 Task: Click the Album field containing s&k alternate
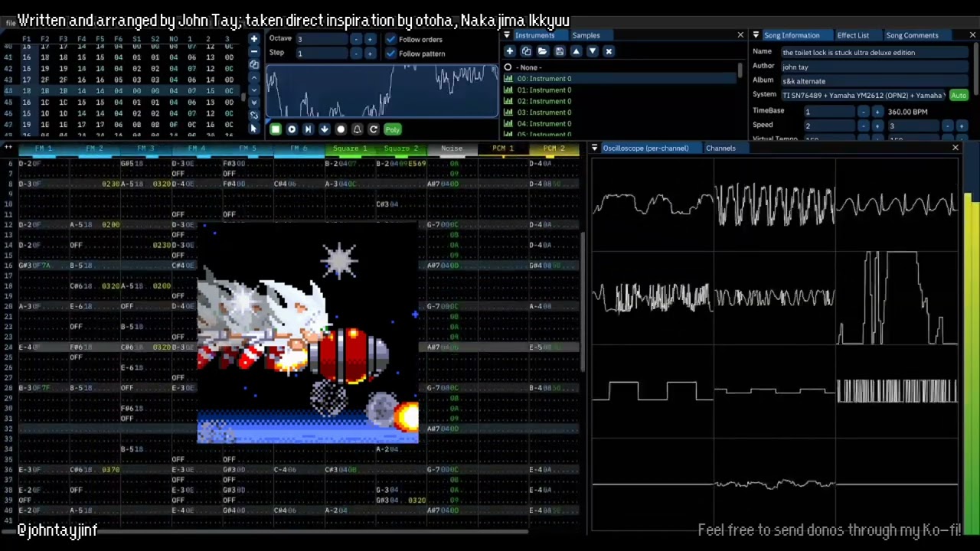[874, 81]
